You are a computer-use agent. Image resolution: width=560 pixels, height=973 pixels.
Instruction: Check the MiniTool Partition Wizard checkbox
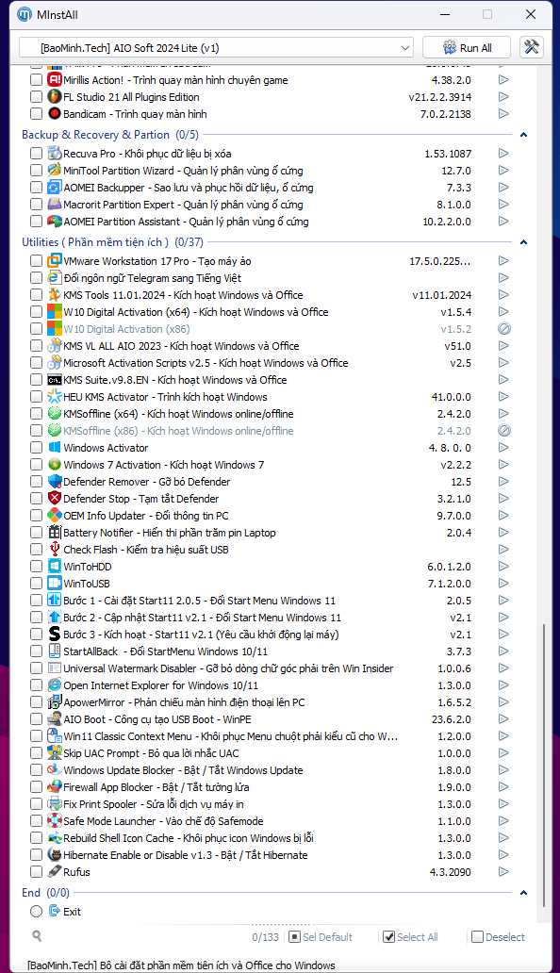tap(36, 170)
